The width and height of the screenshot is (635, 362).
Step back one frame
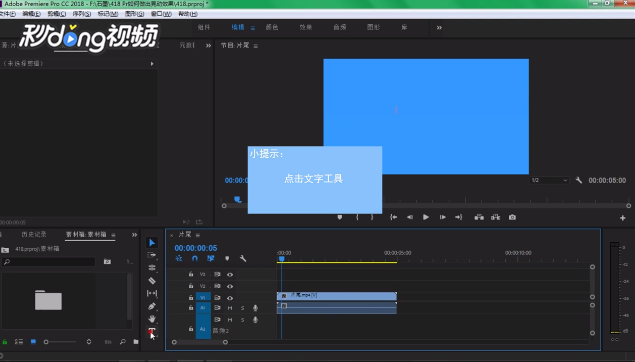[x=410, y=217]
